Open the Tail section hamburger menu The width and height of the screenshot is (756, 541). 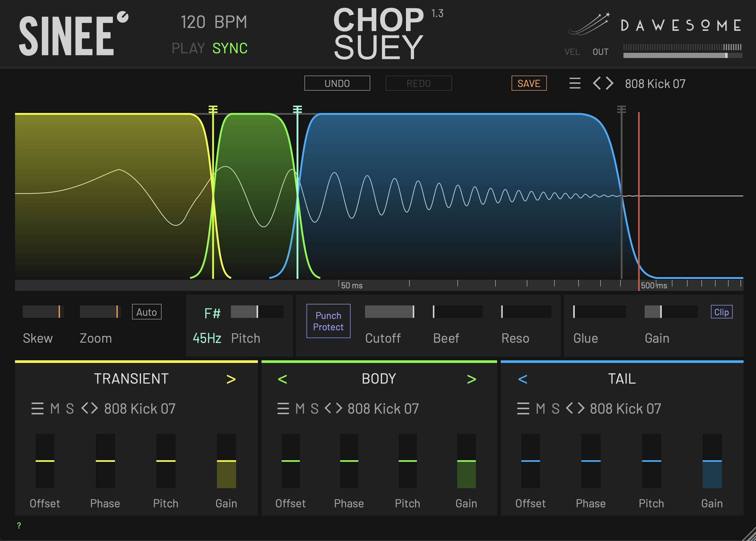coord(523,408)
